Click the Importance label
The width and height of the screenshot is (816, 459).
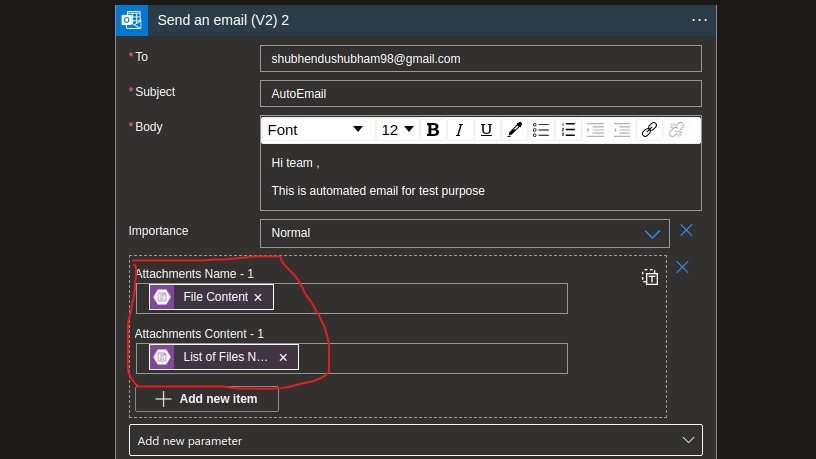click(158, 231)
